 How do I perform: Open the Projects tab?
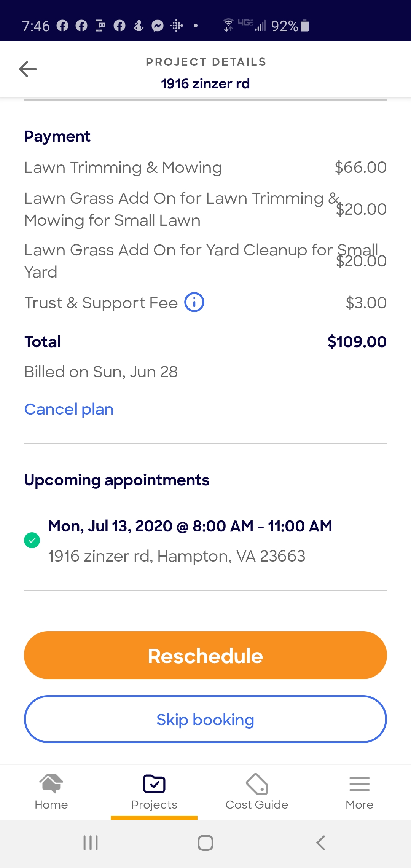(x=154, y=791)
